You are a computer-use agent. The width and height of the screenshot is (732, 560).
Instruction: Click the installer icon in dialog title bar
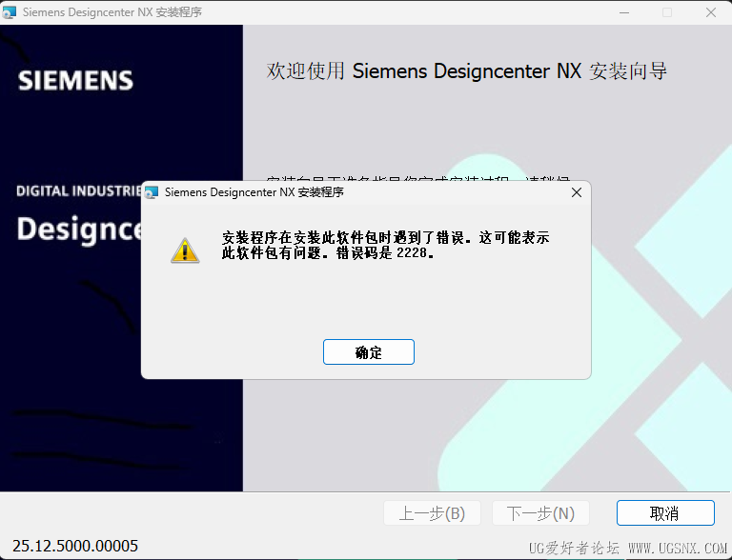tap(152, 192)
